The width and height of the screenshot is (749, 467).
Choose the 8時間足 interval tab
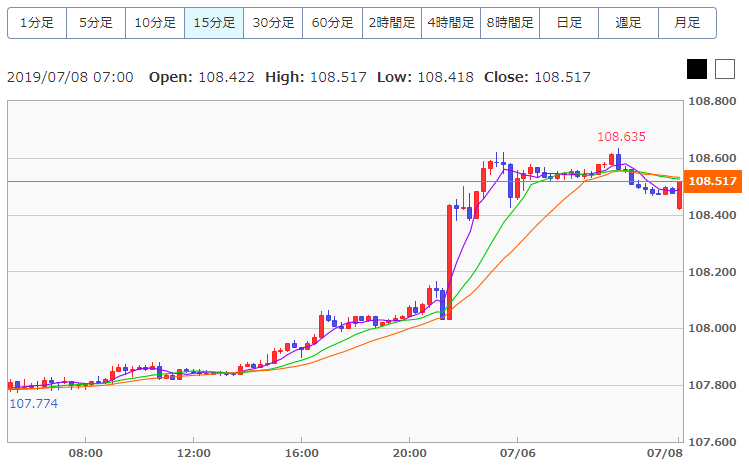[509, 22]
